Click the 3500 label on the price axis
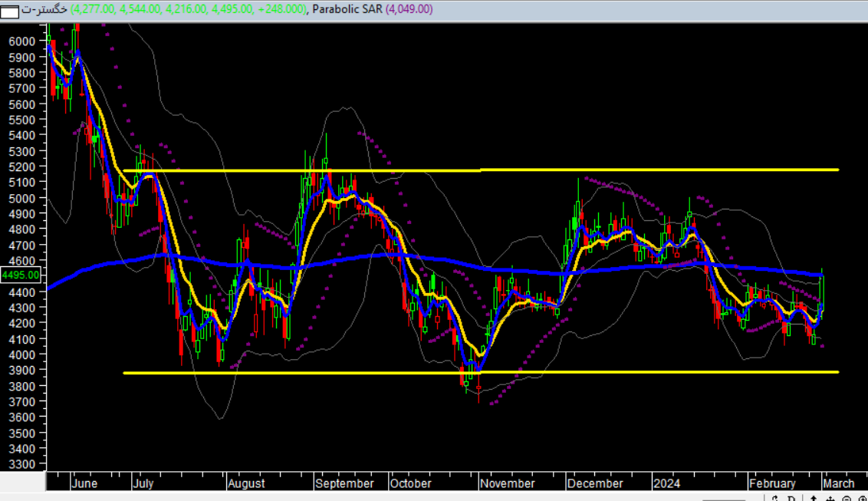The height and width of the screenshot is (501, 868). pyautogui.click(x=22, y=433)
